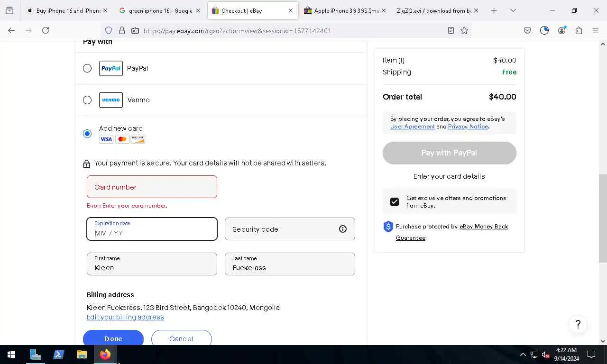Open Windows Start menu
Image resolution: width=607 pixels, height=364 pixels.
click(x=11, y=355)
